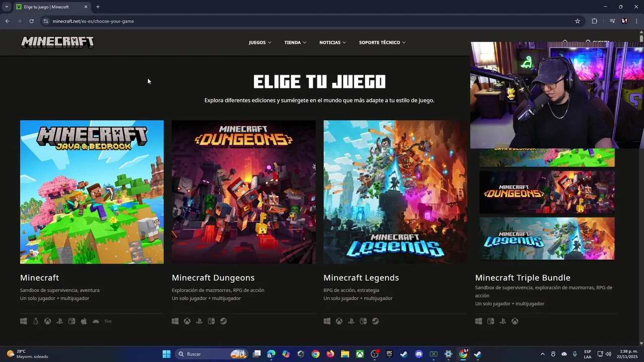Open the Minecraft Legends title link

coord(361,278)
